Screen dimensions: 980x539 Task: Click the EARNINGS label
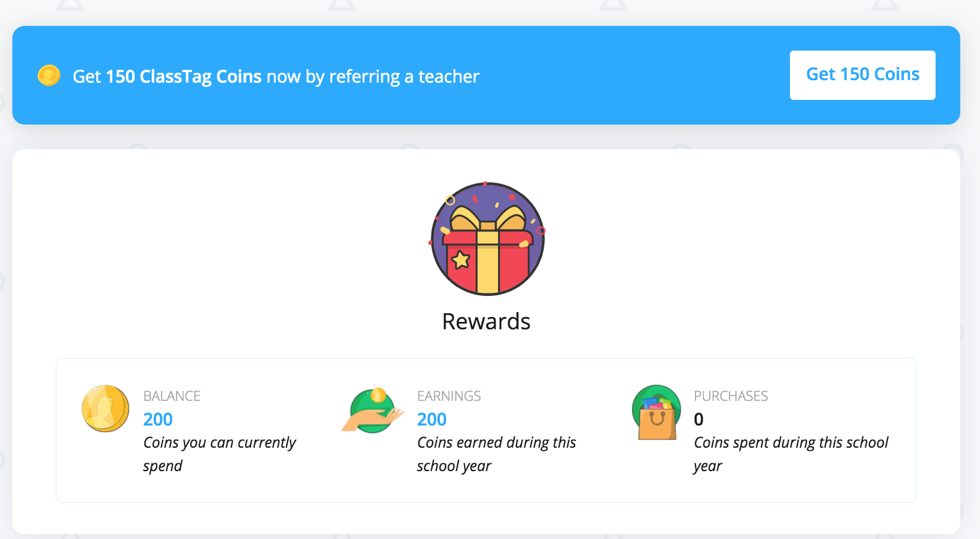pos(449,395)
